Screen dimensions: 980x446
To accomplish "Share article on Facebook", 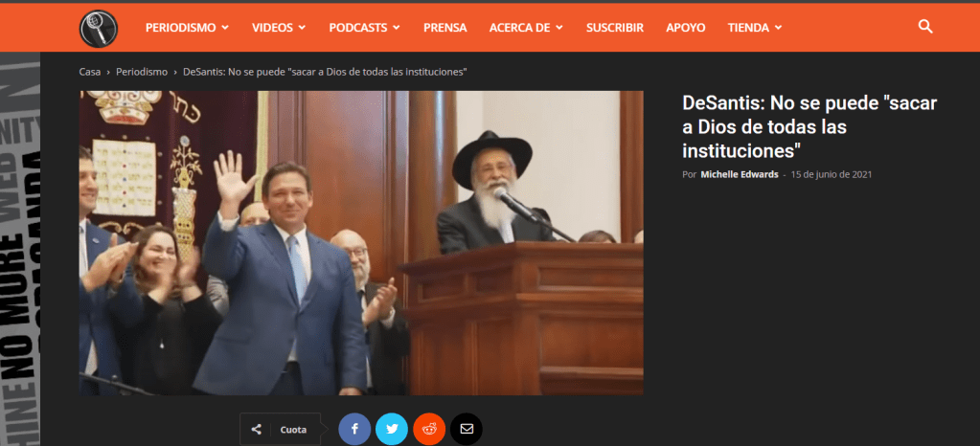I will pos(354,429).
